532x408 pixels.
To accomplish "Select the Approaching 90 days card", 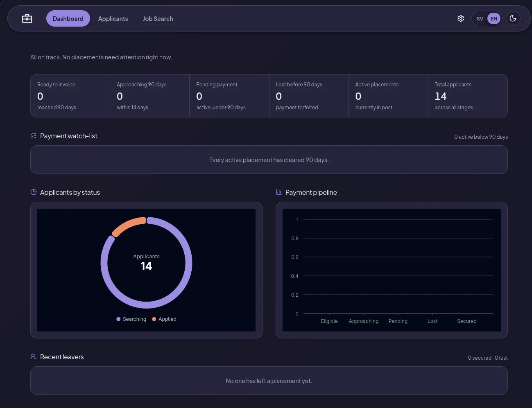I will [x=150, y=96].
